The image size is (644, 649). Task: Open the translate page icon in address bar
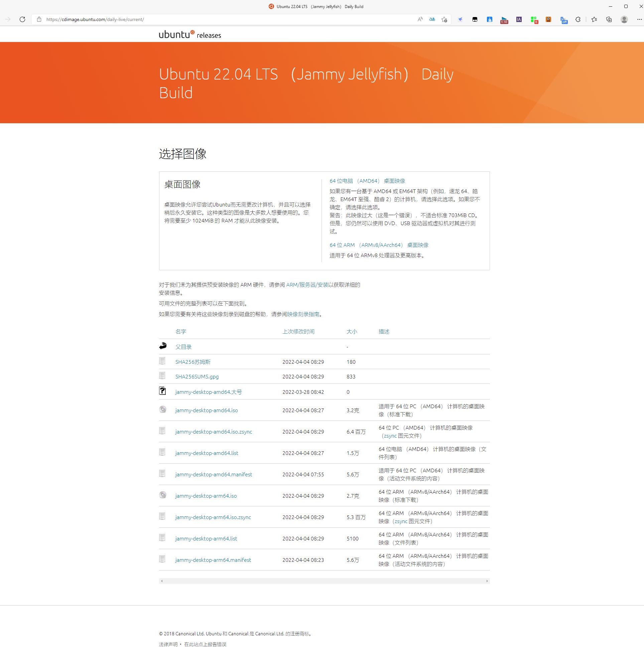pyautogui.click(x=432, y=19)
